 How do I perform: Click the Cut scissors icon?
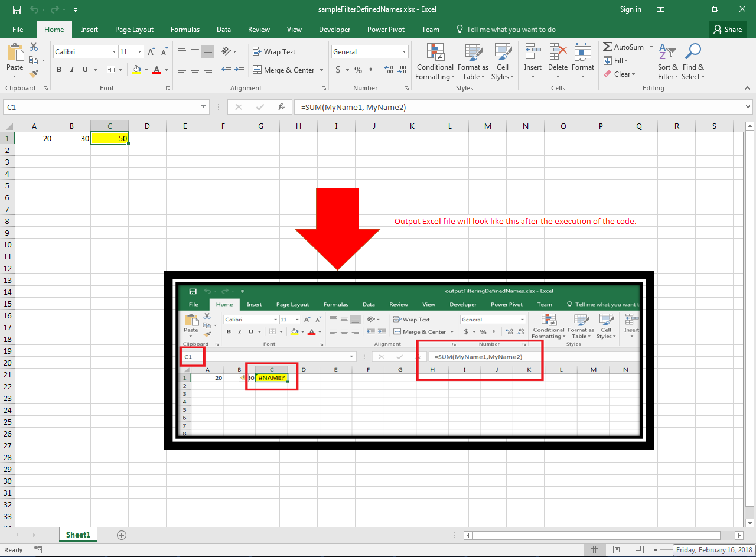pos(34,47)
